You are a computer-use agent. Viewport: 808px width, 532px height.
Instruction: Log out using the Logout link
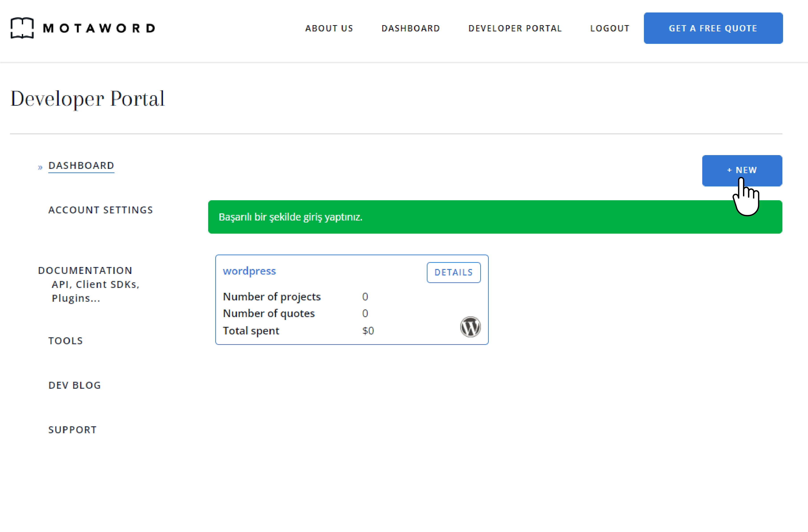click(x=610, y=28)
